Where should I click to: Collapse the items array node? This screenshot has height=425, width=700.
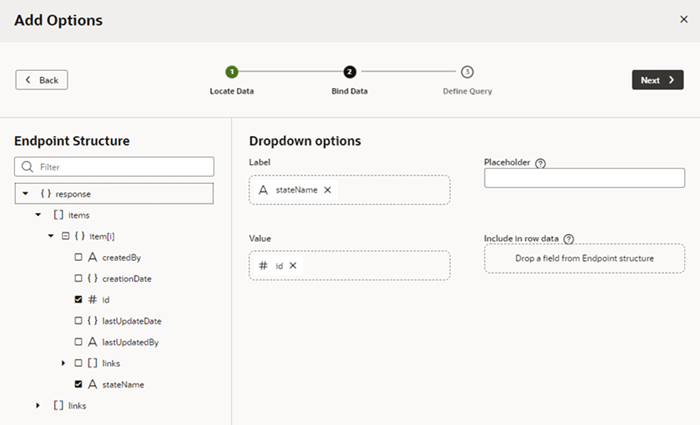coord(38,215)
